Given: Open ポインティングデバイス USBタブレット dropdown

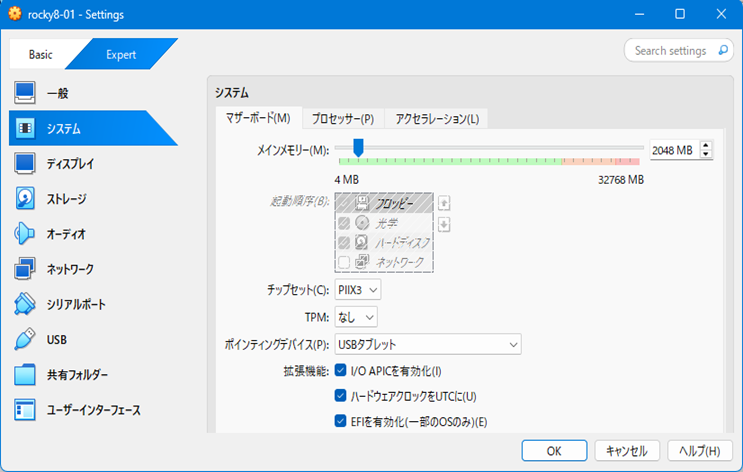Looking at the screenshot, I should pos(428,344).
